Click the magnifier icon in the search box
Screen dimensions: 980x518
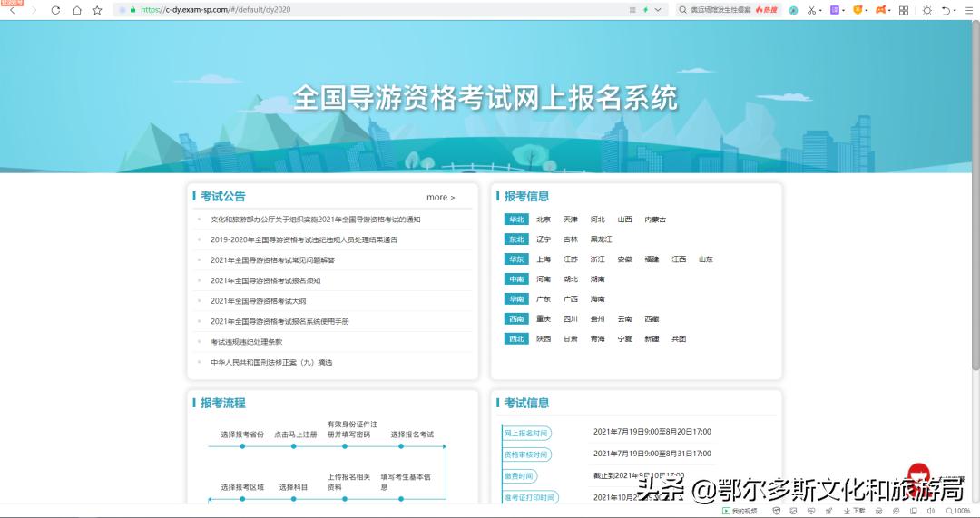pyautogui.click(x=682, y=10)
